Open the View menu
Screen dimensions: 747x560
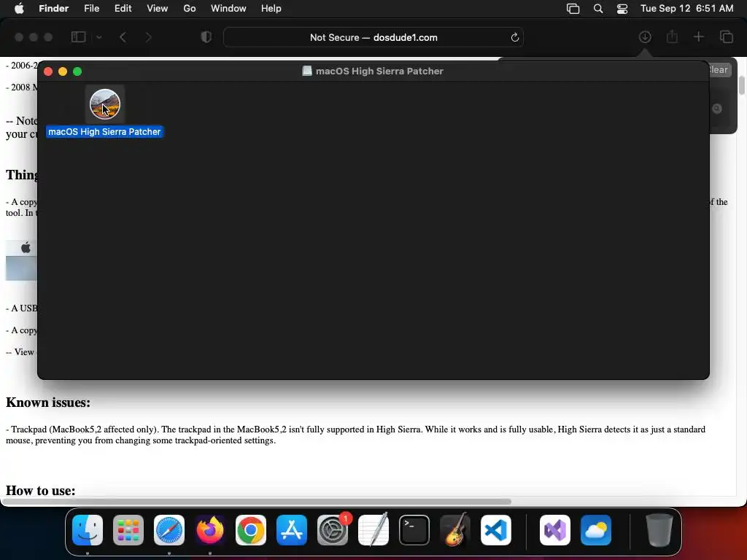point(158,9)
